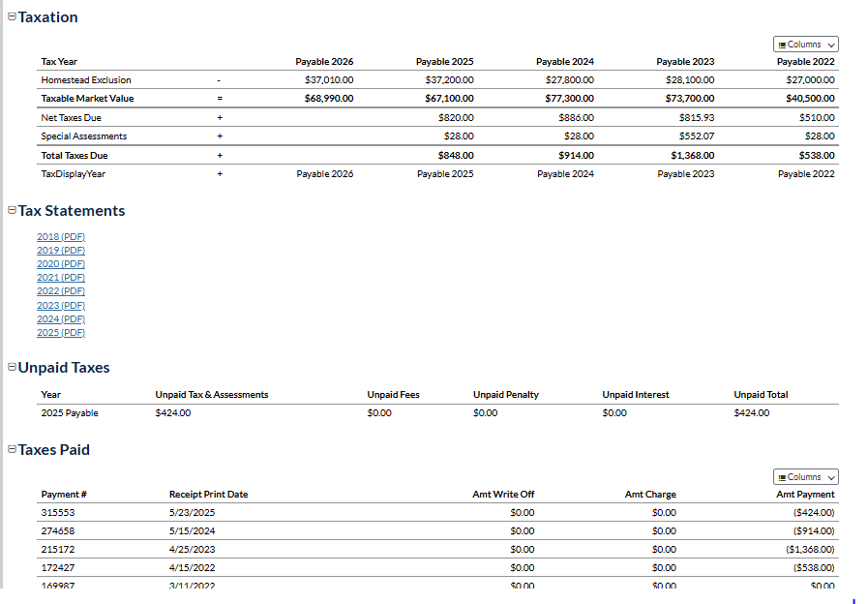Click the Payable 2026 column header

coord(324,62)
